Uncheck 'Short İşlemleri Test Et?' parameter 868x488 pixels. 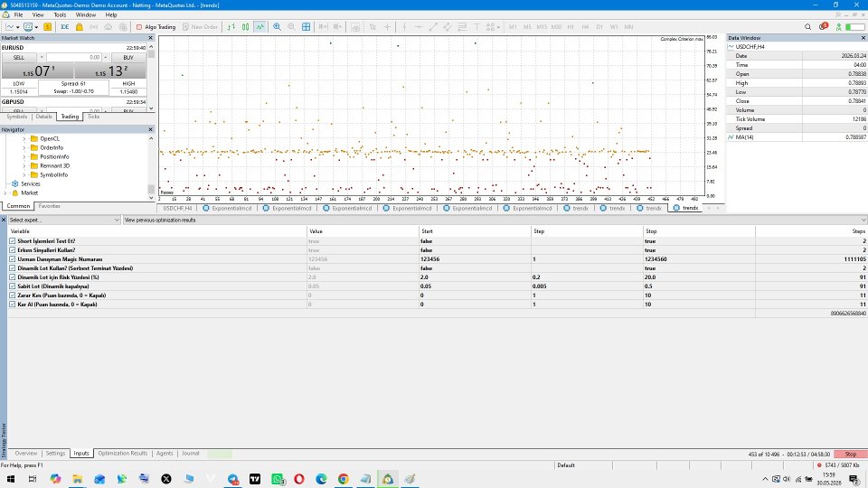pos(12,241)
